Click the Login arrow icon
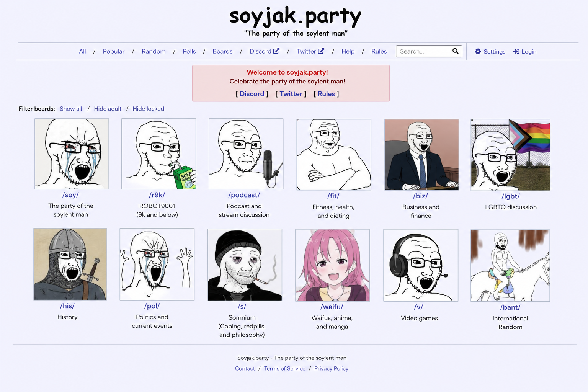This screenshot has width=588, height=392. click(x=516, y=51)
